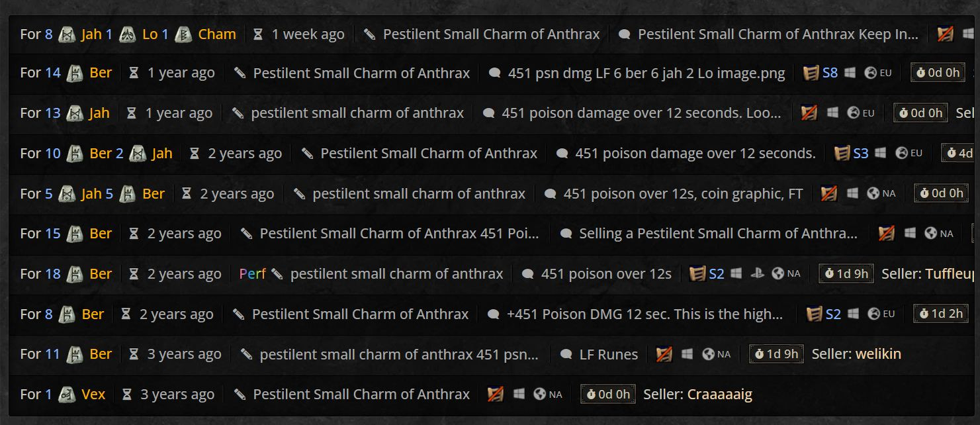The height and width of the screenshot is (425, 980).
Task: Click the Lo rune icon in the top listing
Action: click(x=128, y=34)
